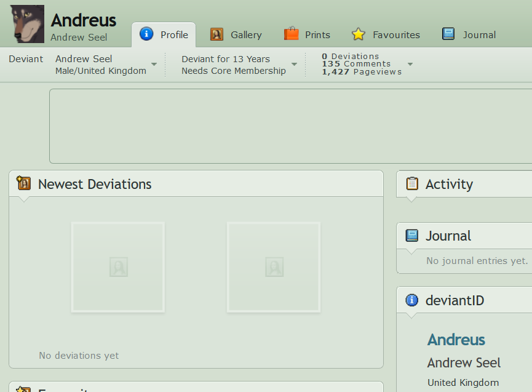
Task: Expand the Andrew Seel details dropdown arrow
Action: click(x=154, y=64)
